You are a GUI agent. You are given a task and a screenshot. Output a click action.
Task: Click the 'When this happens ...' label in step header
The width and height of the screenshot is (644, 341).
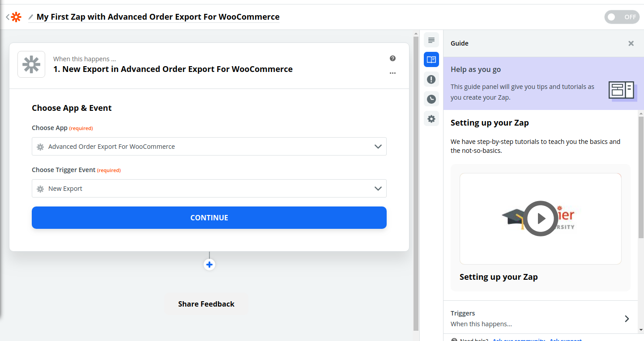(85, 59)
